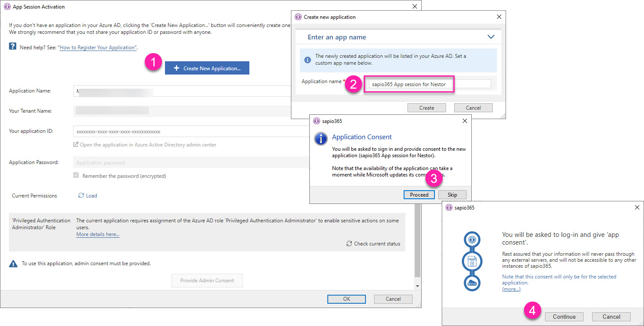Click the external link icon beside Azure admin center
This screenshot has height=326, width=644.
pos(76,145)
